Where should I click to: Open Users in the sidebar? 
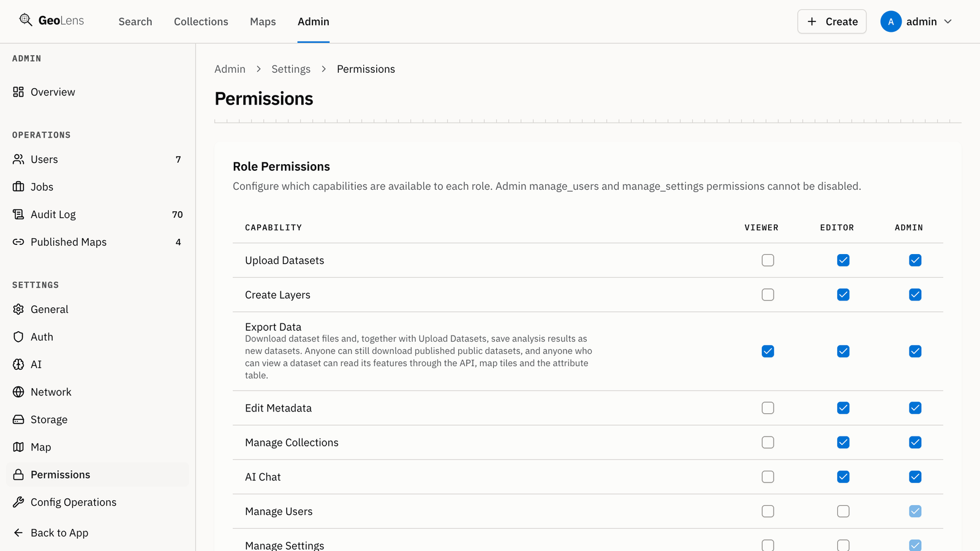pyautogui.click(x=97, y=159)
